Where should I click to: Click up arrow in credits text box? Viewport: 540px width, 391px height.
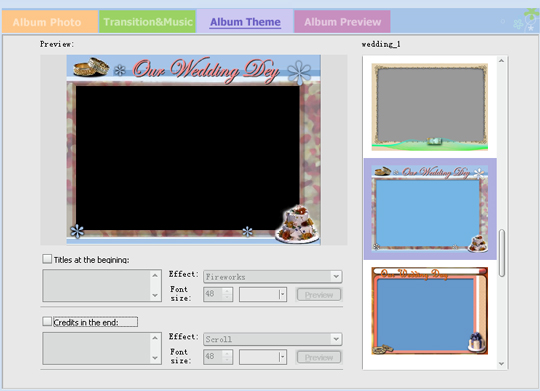coord(155,338)
